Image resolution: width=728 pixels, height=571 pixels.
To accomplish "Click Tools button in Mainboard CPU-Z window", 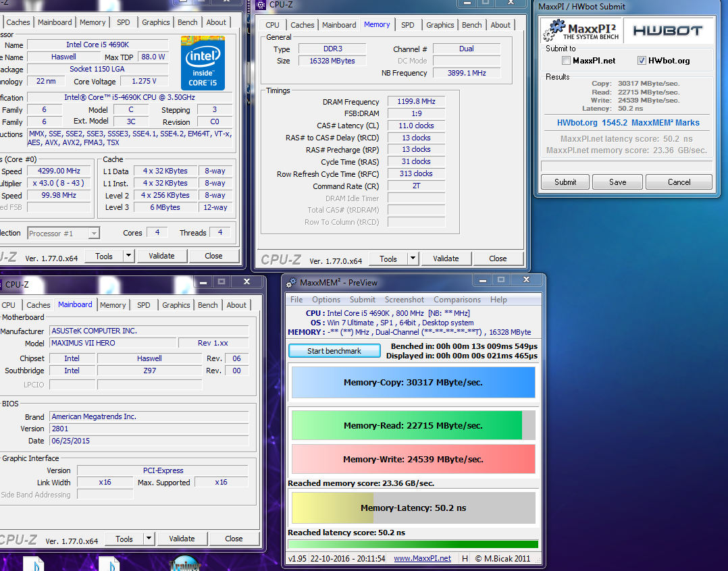I will tap(124, 539).
